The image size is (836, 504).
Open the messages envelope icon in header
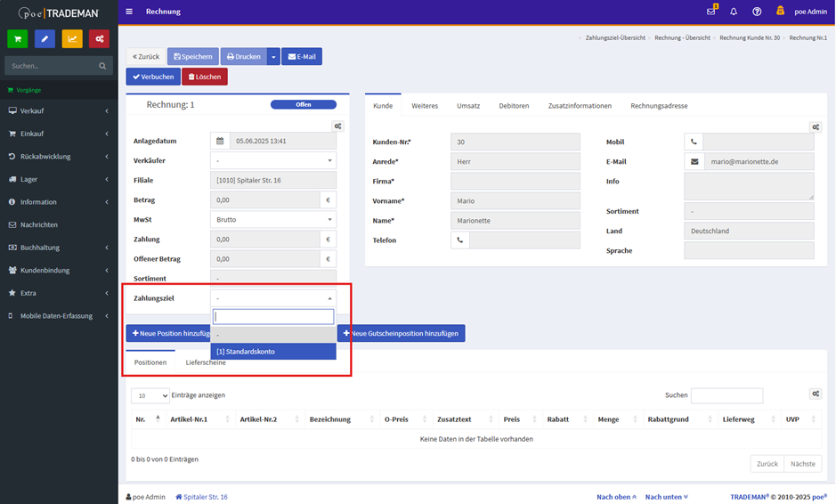coord(711,12)
